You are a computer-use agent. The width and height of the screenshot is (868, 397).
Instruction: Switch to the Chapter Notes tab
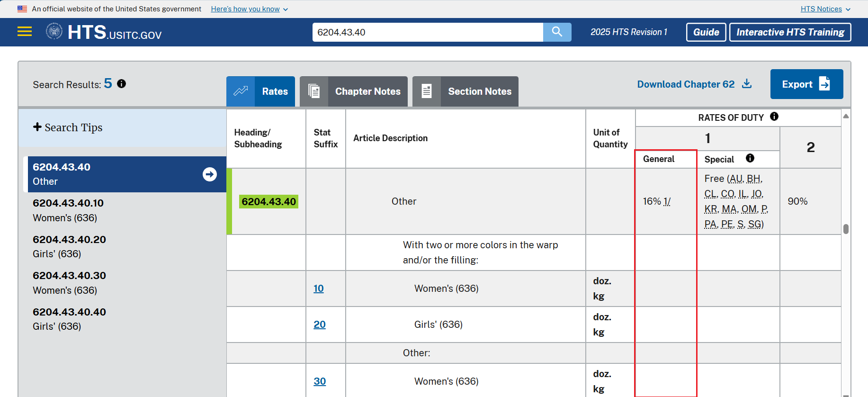tap(354, 91)
